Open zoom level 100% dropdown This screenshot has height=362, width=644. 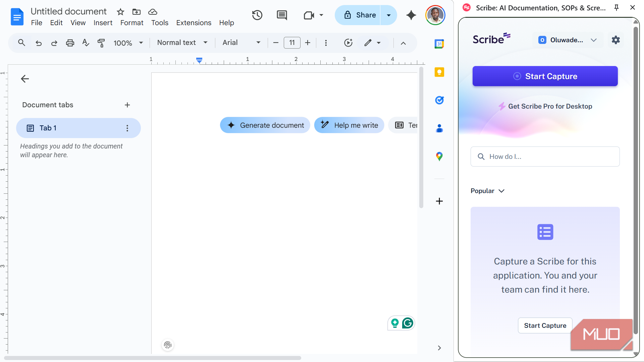[128, 43]
